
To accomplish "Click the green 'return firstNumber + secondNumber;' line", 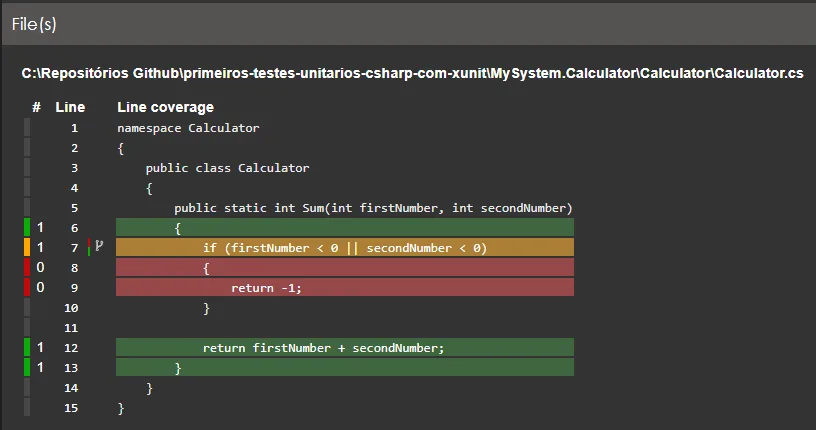I will (x=345, y=348).
